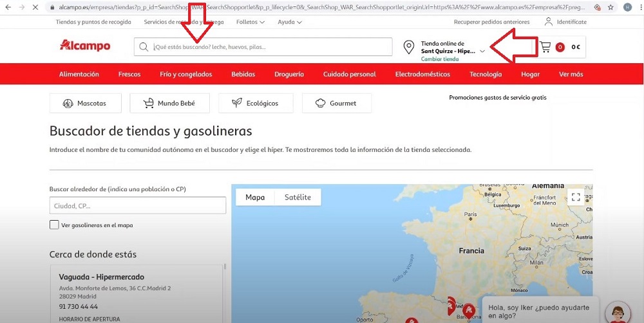Click the 'Ciudad, CP...' location input
The image size is (644, 323).
pyautogui.click(x=137, y=206)
